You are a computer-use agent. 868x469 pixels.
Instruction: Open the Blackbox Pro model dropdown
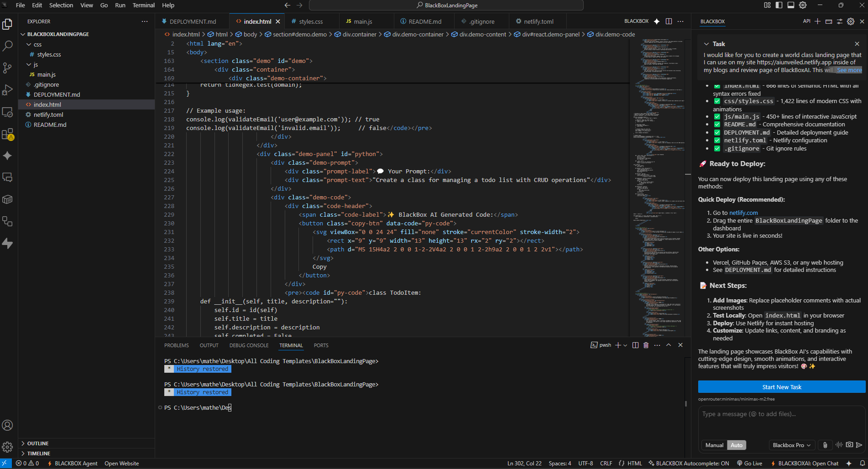coord(791,445)
